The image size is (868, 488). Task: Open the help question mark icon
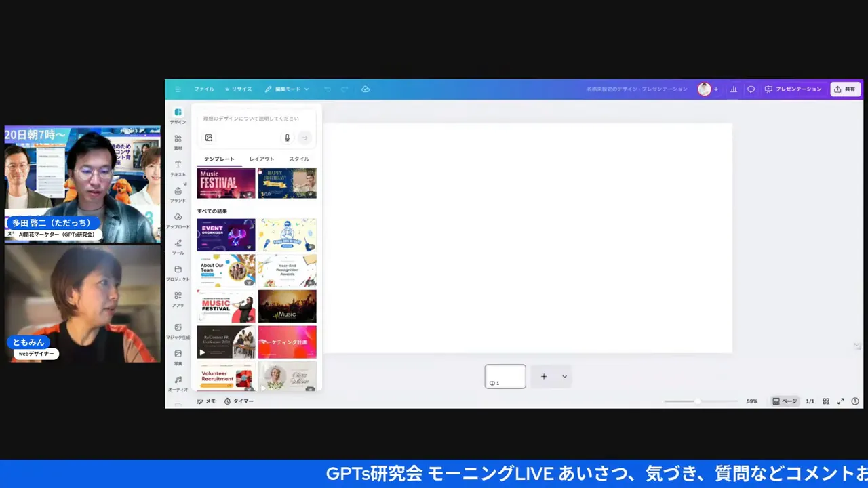855,401
